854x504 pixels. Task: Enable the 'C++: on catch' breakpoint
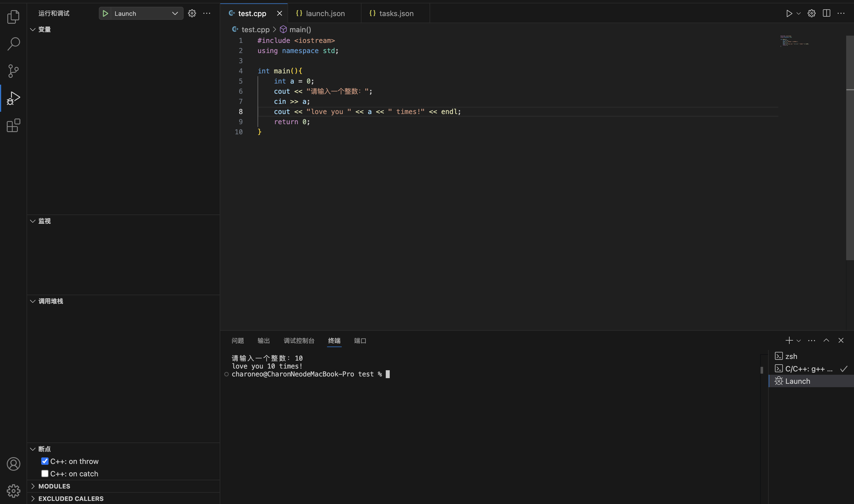[x=45, y=473]
